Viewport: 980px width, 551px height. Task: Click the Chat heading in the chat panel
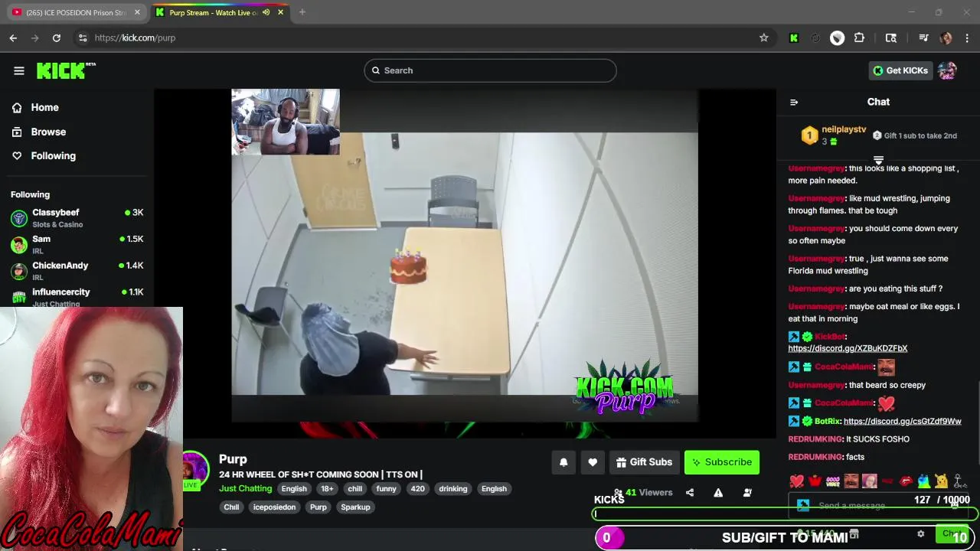coord(878,102)
